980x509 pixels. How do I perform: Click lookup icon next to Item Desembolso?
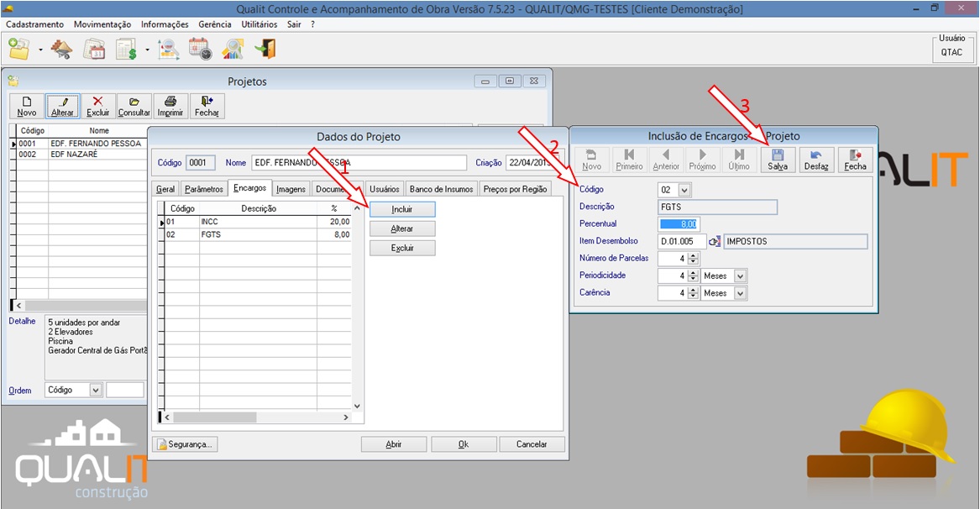(x=715, y=241)
